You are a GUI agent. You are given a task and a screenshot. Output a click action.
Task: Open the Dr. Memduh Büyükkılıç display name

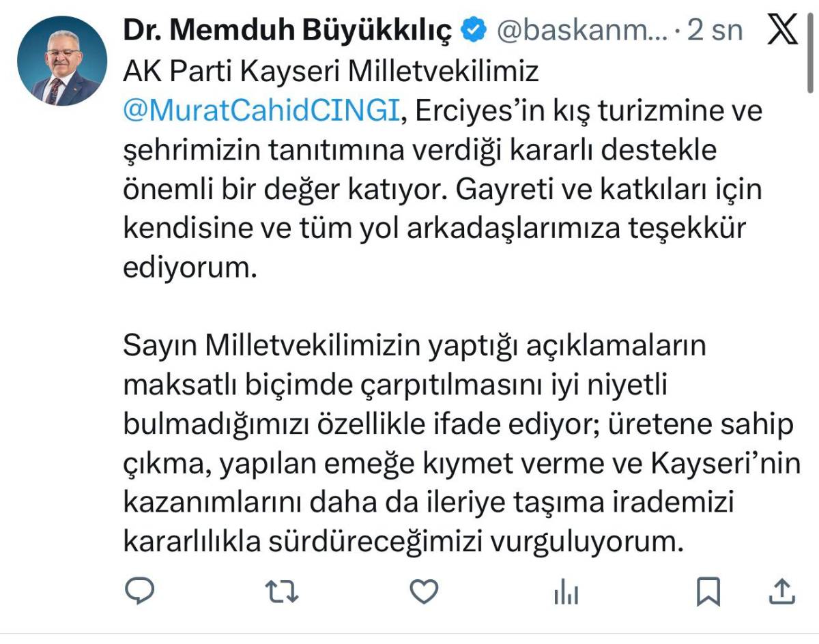click(x=288, y=31)
